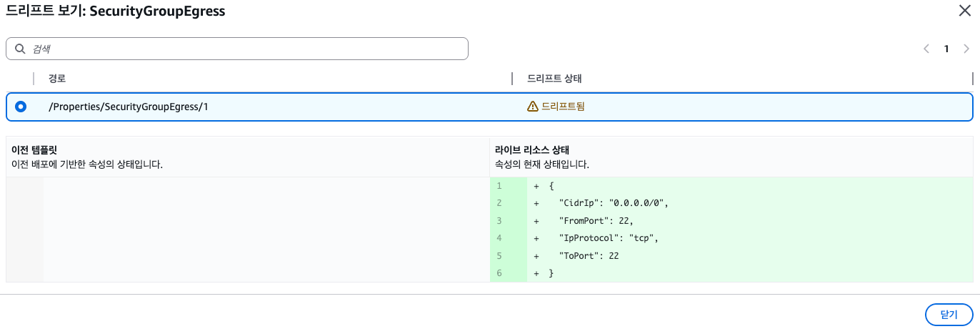Select page number 1 in pagination

pyautogui.click(x=946, y=49)
